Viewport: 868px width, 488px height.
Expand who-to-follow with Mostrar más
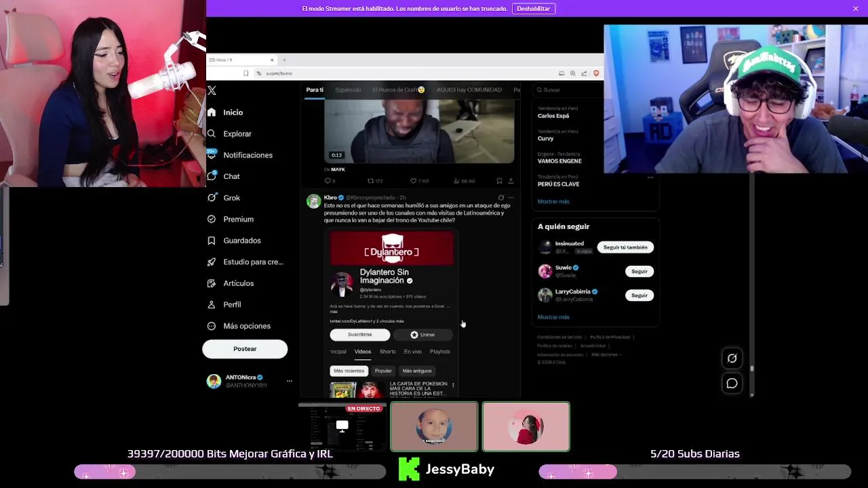(x=553, y=317)
